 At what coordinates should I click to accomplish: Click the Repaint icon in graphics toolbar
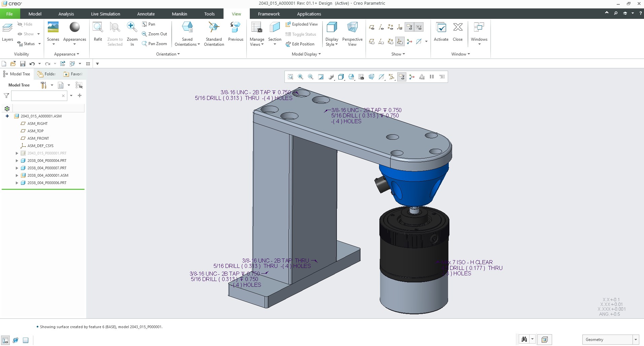click(321, 77)
